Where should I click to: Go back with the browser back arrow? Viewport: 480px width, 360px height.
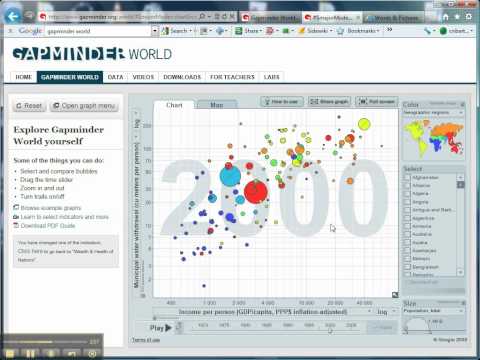pos(13,16)
